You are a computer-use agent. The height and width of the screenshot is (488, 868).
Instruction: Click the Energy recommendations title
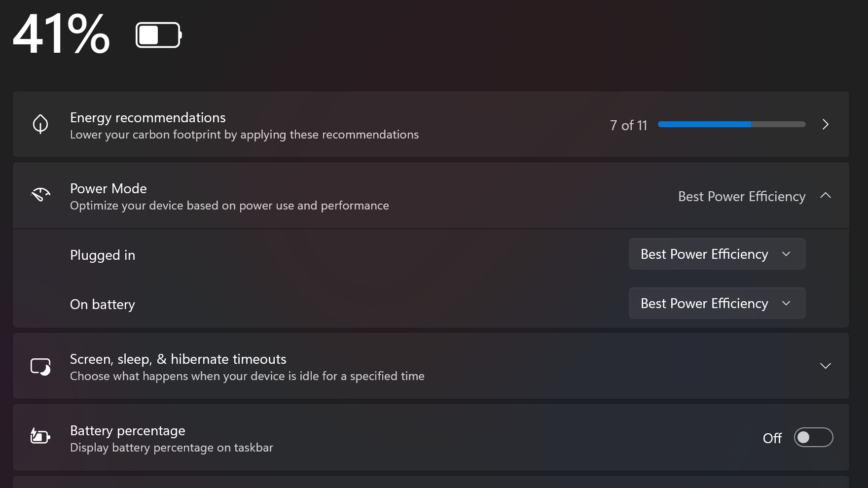(148, 117)
